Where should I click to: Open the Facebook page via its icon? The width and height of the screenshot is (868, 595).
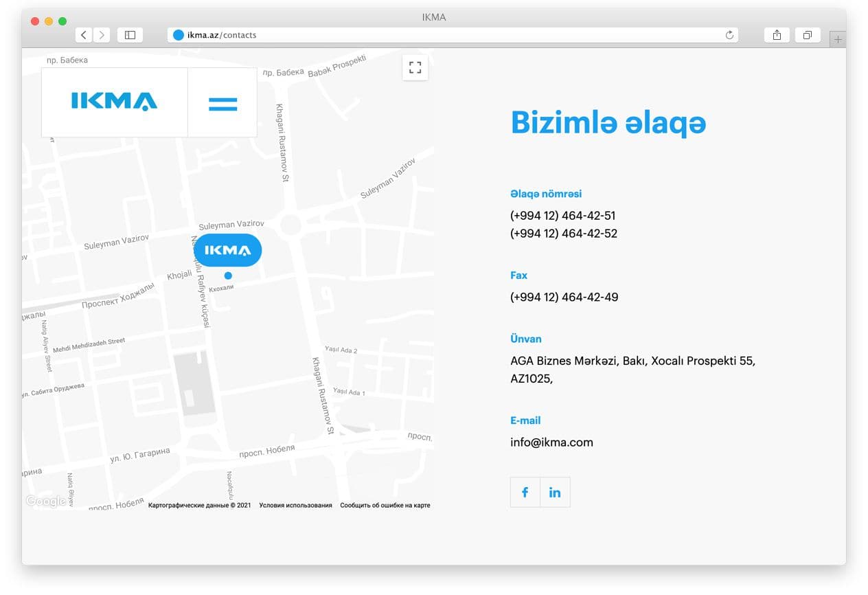(x=525, y=492)
